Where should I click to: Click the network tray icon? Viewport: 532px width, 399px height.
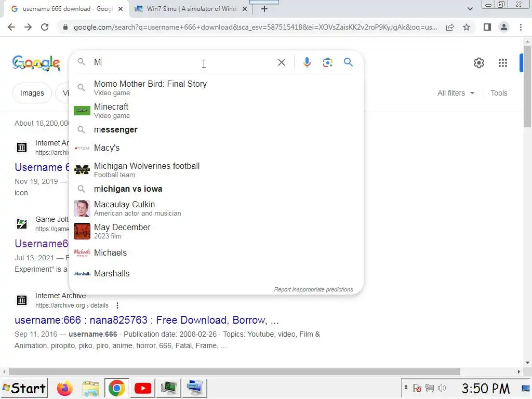[430, 388]
